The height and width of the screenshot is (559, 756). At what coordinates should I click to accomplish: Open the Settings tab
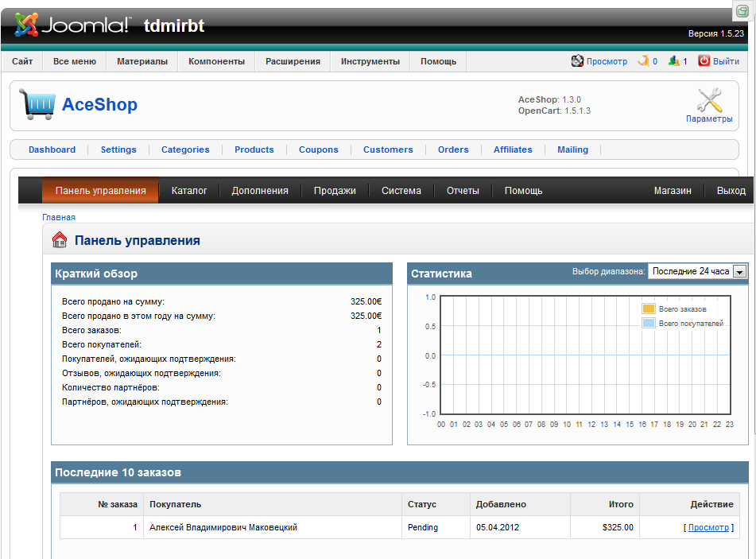tap(118, 149)
